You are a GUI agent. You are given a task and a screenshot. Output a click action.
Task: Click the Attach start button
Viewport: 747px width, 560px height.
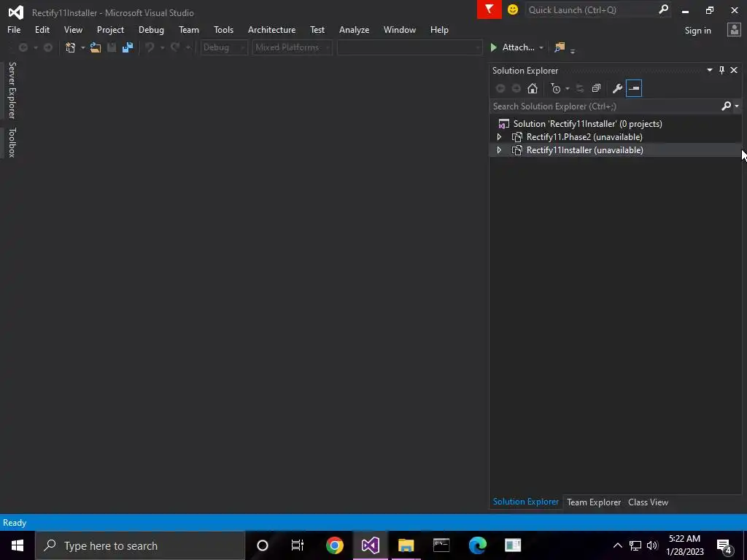point(513,47)
